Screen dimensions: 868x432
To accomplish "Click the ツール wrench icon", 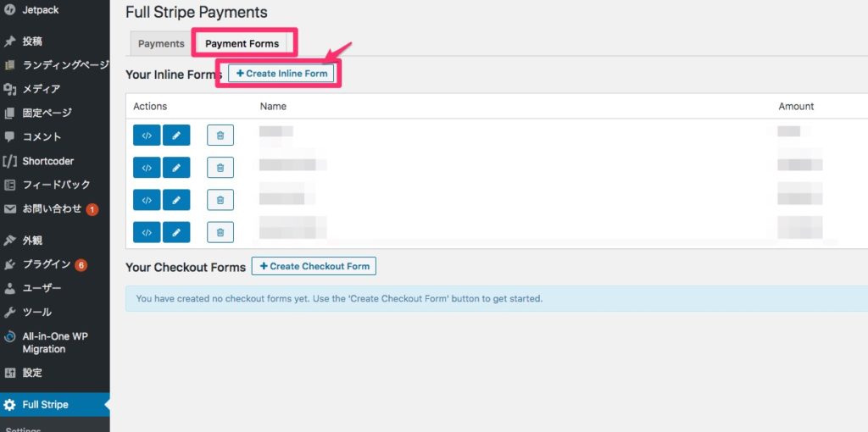I will 9,312.
